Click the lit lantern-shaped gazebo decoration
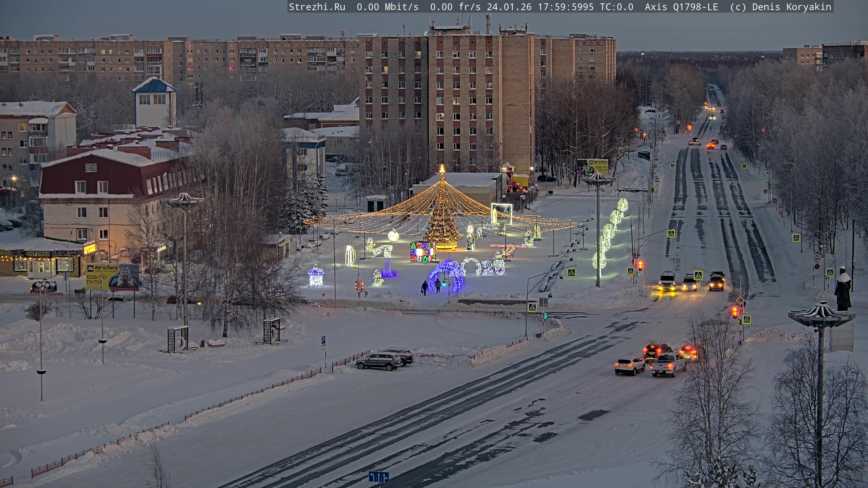The height and width of the screenshot is (488, 868). pyautogui.click(x=316, y=276)
